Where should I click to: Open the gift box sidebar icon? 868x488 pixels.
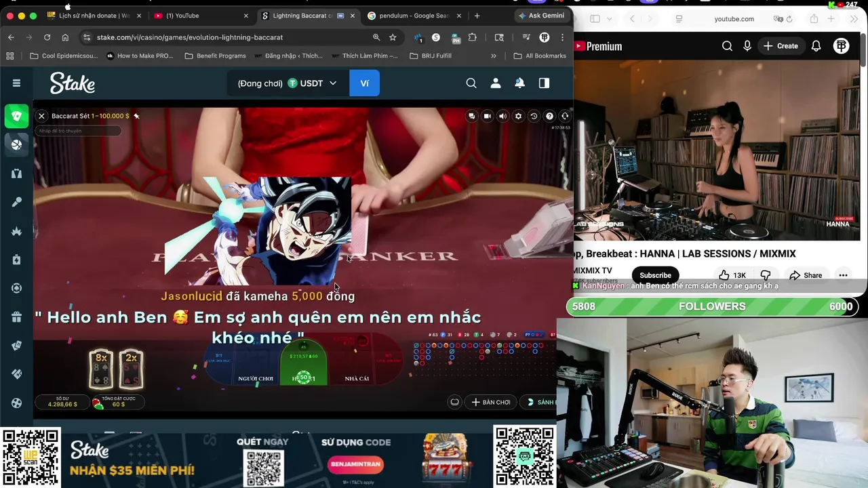(x=16, y=317)
